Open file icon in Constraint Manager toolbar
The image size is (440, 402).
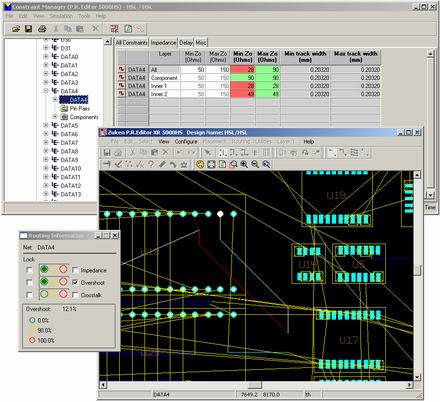(x=16, y=29)
